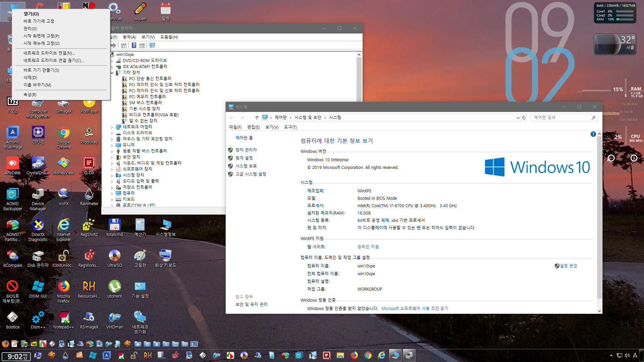Click the taskbar clock showing 9:02
This screenshot has height=362, width=644.
(16, 357)
